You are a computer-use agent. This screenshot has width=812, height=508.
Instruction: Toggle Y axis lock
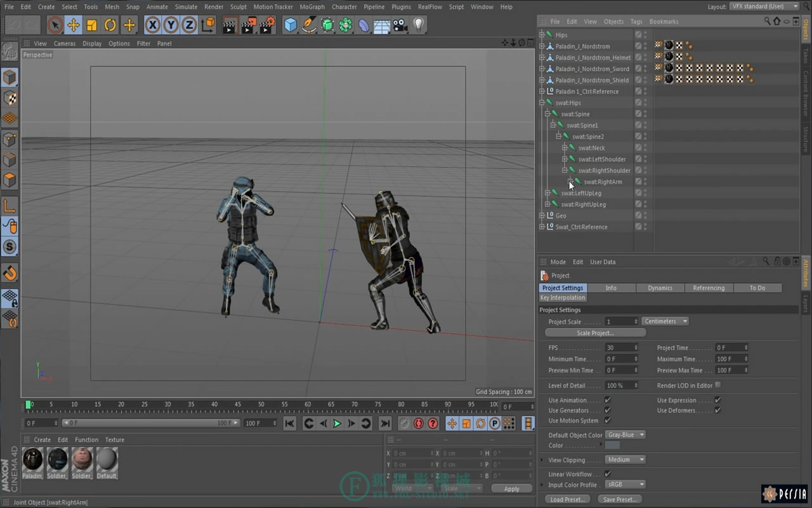pos(171,25)
